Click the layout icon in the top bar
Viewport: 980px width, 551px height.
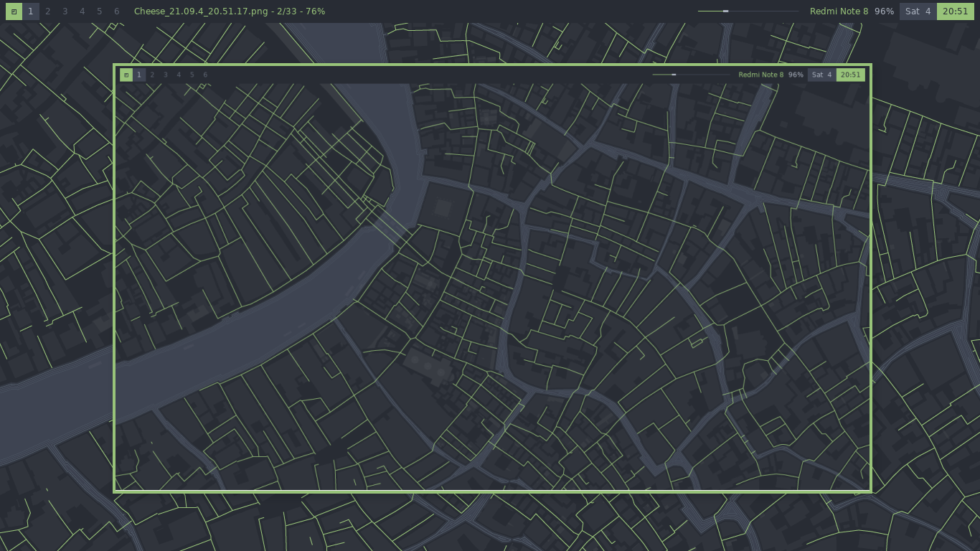pyautogui.click(x=14, y=11)
